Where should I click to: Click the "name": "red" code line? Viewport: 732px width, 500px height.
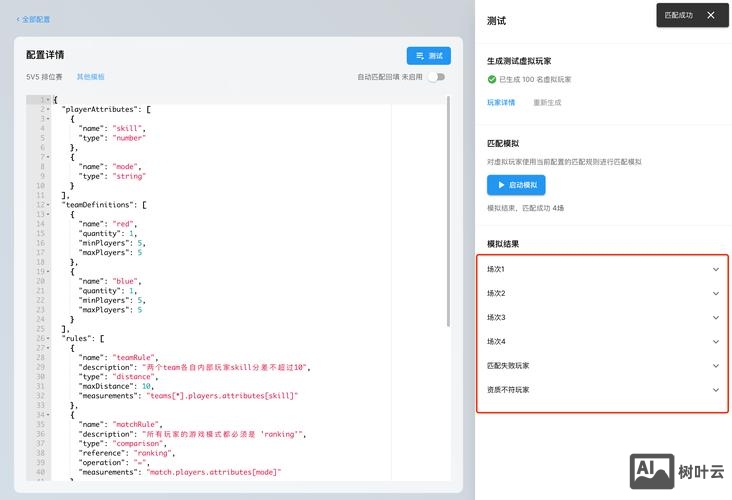click(108, 224)
